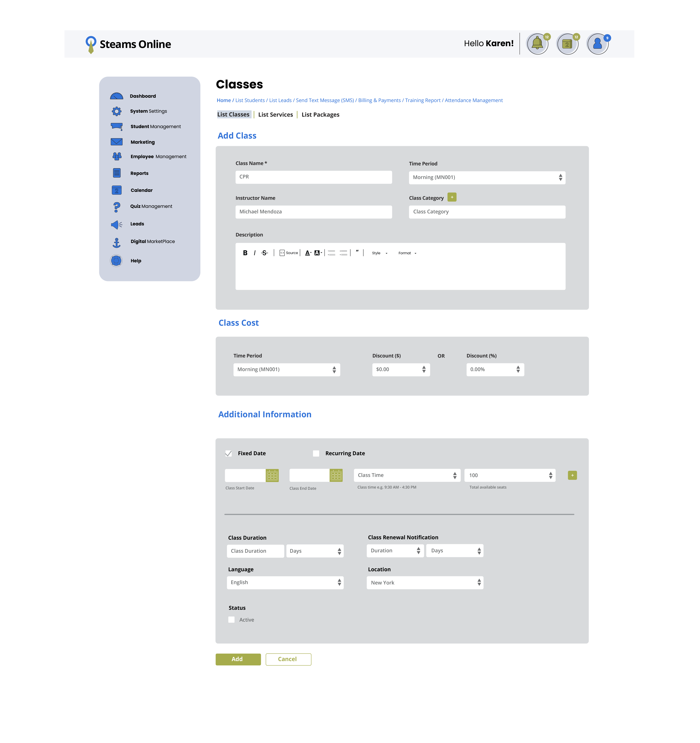Viewport: 700px width, 743px height.
Task: Click the Instructor Name input field
Action: click(313, 212)
